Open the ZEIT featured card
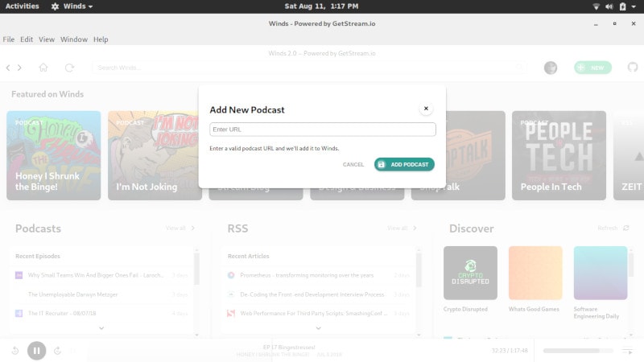Screen dimensions: 644x362 [629, 155]
